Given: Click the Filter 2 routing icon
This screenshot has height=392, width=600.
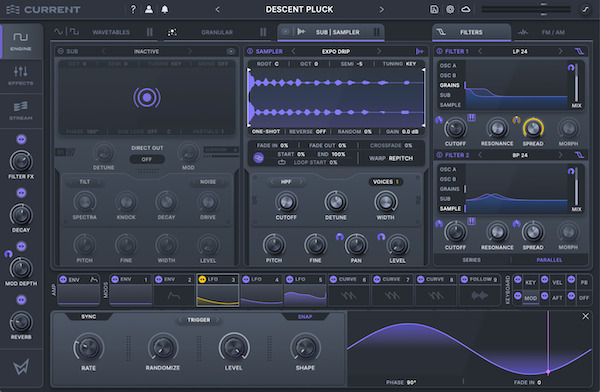Looking at the screenshot, I should point(579,155).
